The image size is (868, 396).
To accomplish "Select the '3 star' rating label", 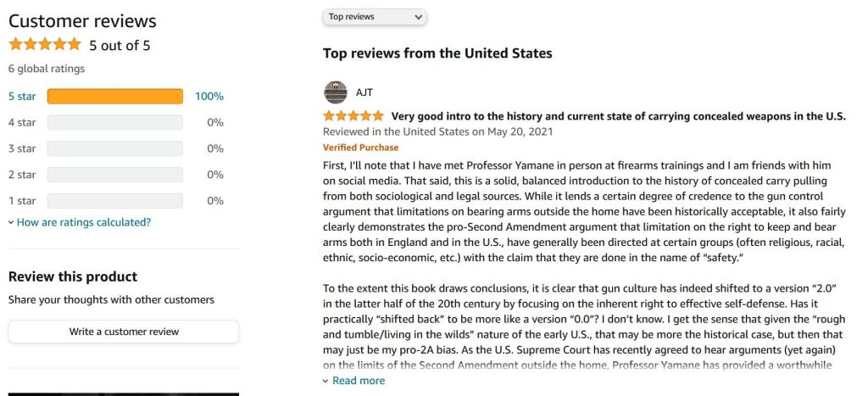I will click(x=22, y=148).
